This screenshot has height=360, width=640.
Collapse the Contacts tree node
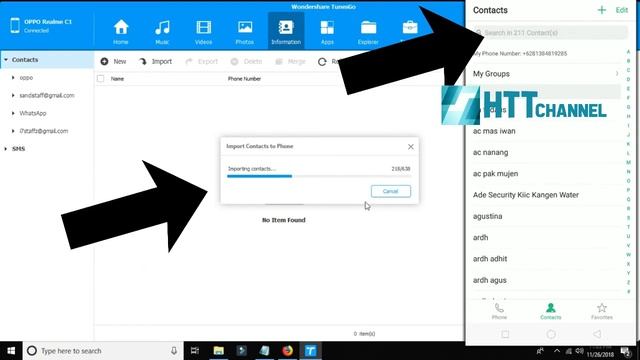[6, 60]
